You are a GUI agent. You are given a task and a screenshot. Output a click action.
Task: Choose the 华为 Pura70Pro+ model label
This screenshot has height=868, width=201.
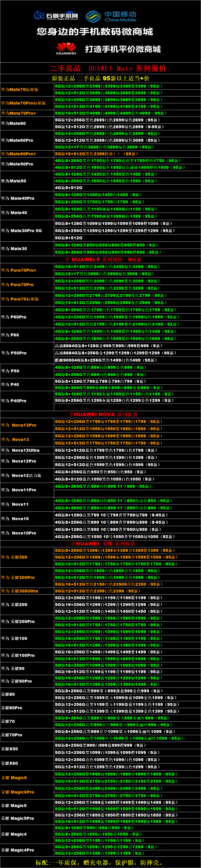(x=19, y=270)
